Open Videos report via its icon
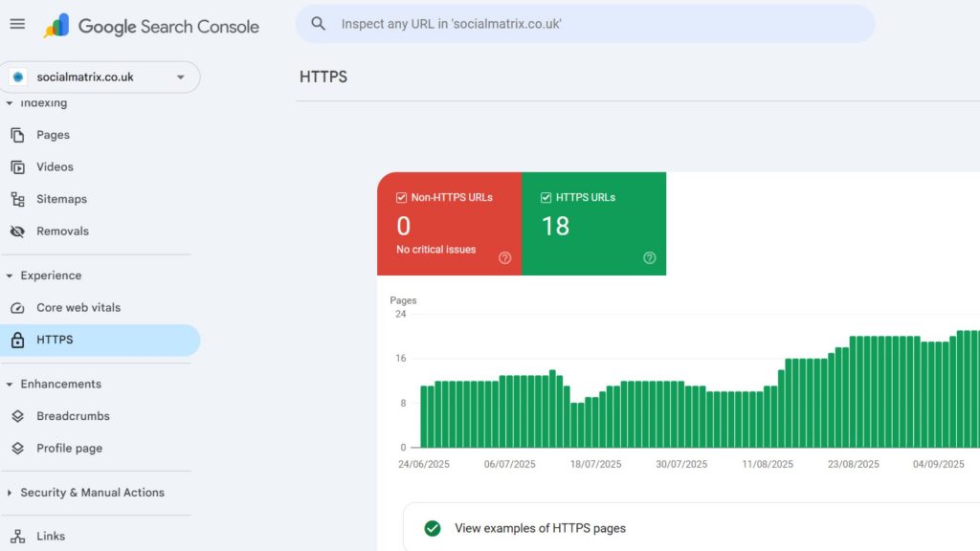The width and height of the screenshot is (980, 551). click(x=17, y=166)
